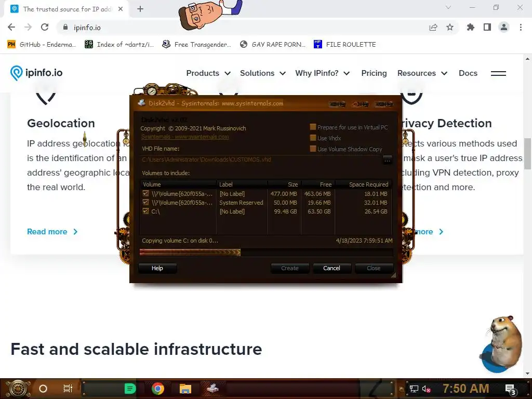532x399 pixels.
Task: Click the disabled Create button
Action: [x=290, y=268]
